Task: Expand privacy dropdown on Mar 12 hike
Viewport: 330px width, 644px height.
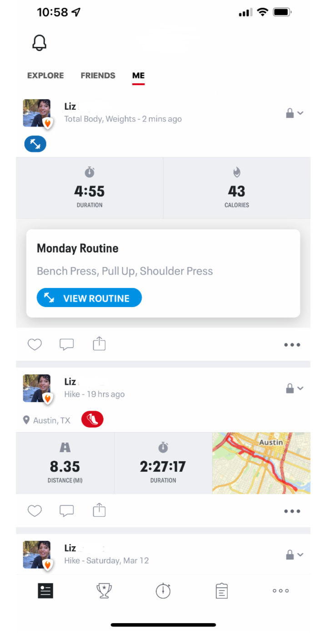Action: (x=295, y=555)
